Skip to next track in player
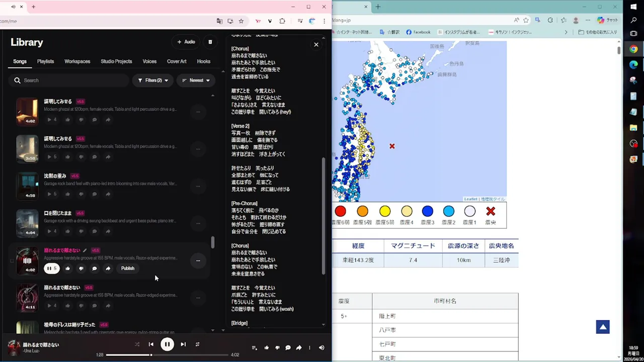This screenshot has height=362, width=644. pos(183,344)
